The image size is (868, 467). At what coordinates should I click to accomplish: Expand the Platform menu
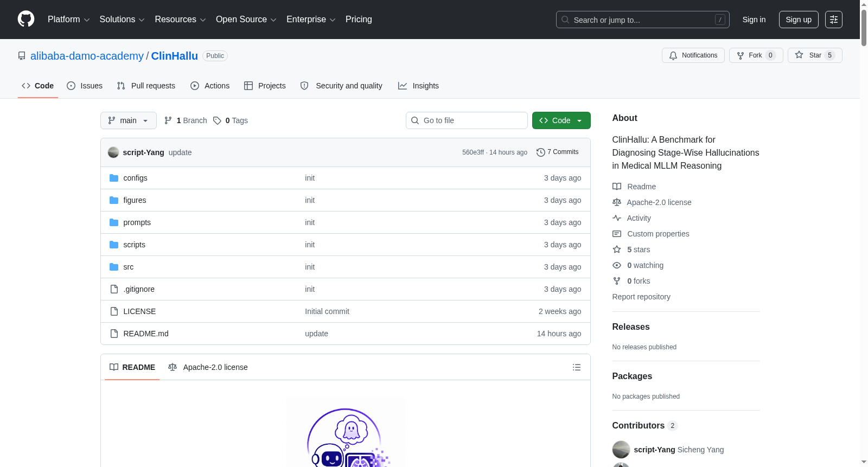coord(68,20)
